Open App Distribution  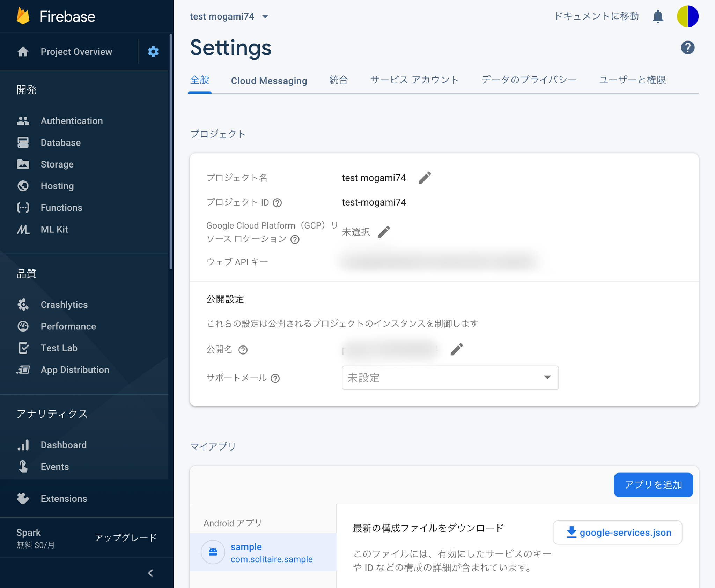(x=75, y=370)
